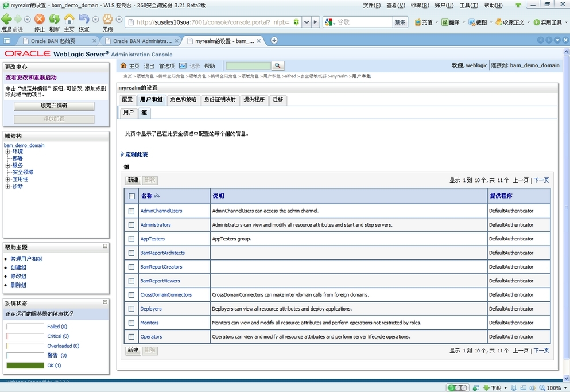
Task: Check the select-all checkbox in table header
Action: pos(131,196)
